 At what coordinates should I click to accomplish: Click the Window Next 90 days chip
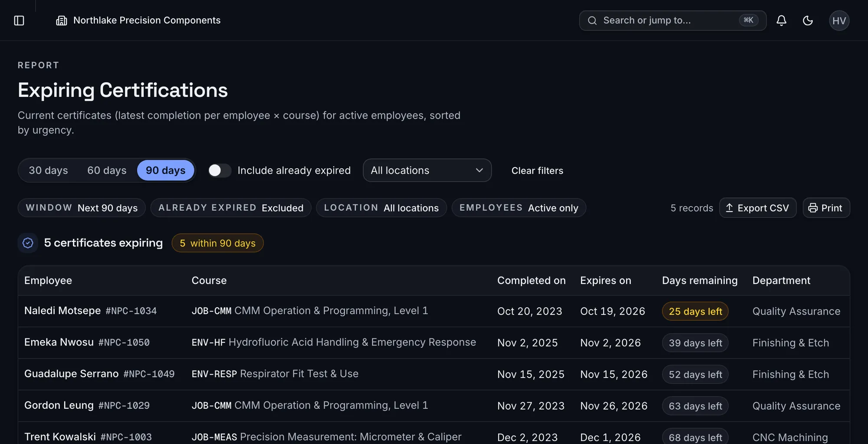coord(82,208)
